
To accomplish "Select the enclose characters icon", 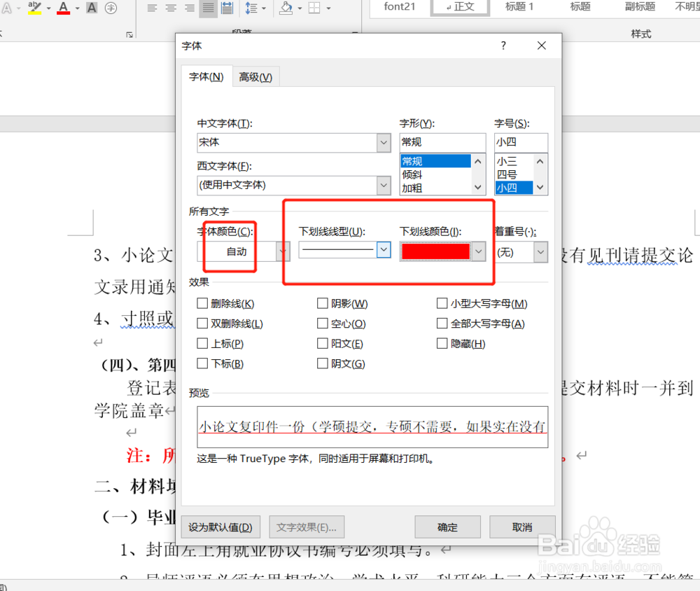I will (112, 8).
